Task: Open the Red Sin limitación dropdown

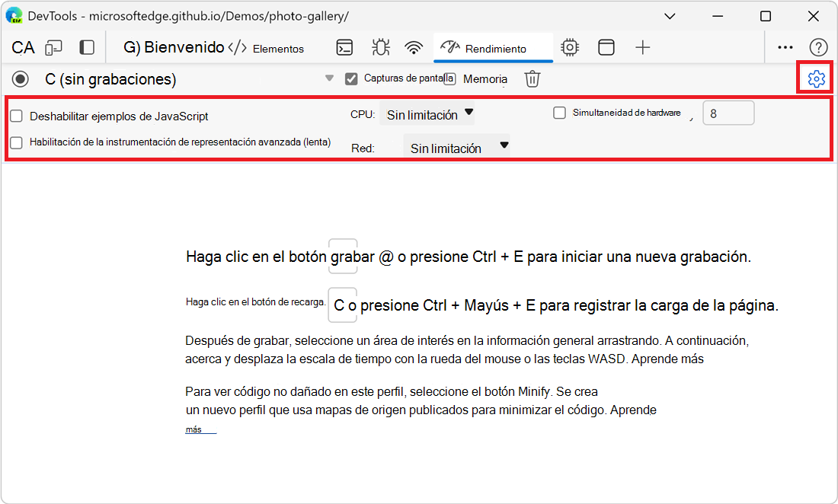Action: [456, 147]
